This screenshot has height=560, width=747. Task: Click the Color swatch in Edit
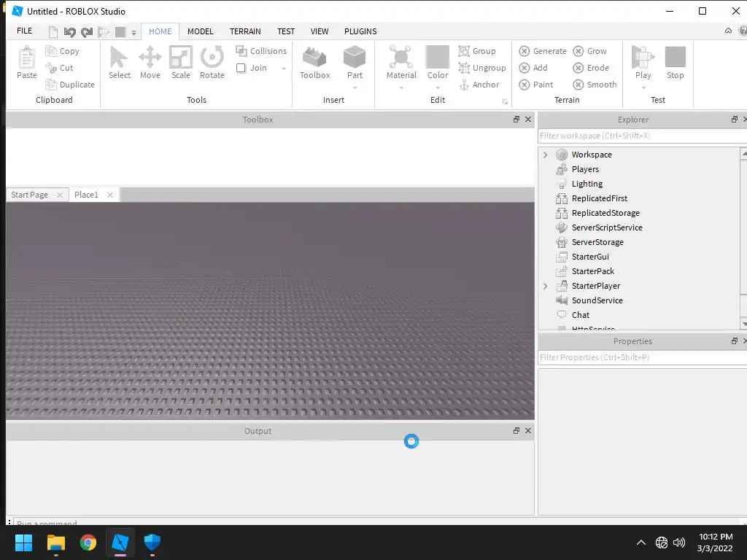438,57
